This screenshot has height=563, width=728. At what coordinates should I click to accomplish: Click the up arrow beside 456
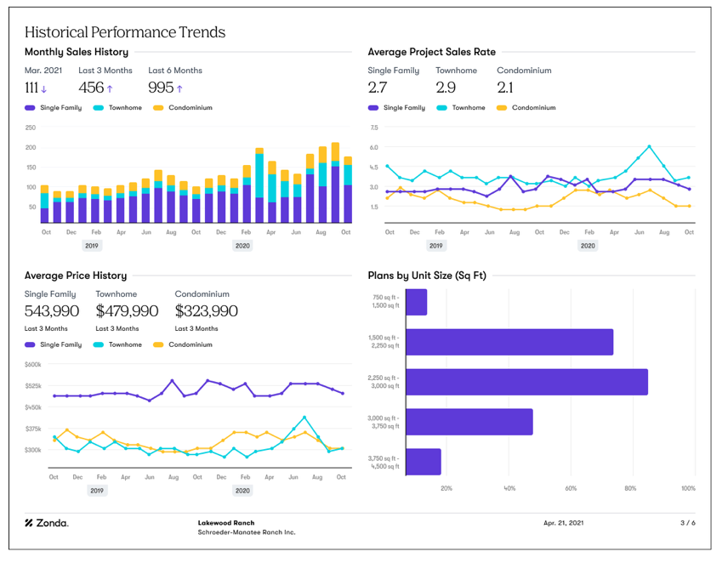(110, 88)
